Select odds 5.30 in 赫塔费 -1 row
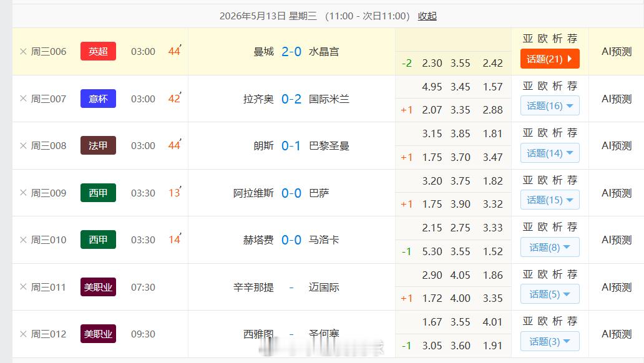This screenshot has height=363, width=644. click(432, 251)
